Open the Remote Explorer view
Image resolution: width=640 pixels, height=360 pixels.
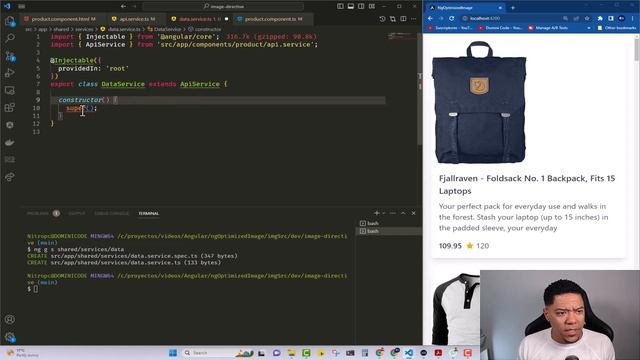click(10, 90)
